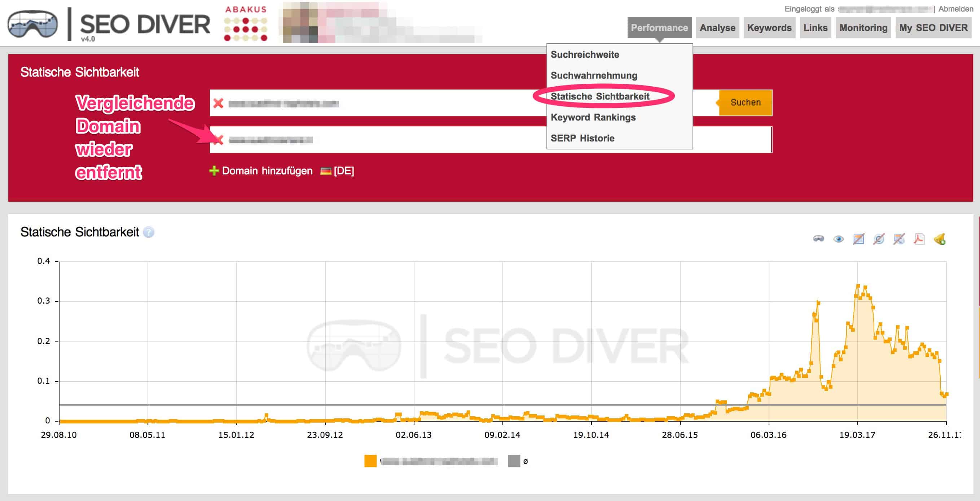Click the 06.03.16 date label on axis
The height and width of the screenshot is (501, 980).
(x=769, y=435)
